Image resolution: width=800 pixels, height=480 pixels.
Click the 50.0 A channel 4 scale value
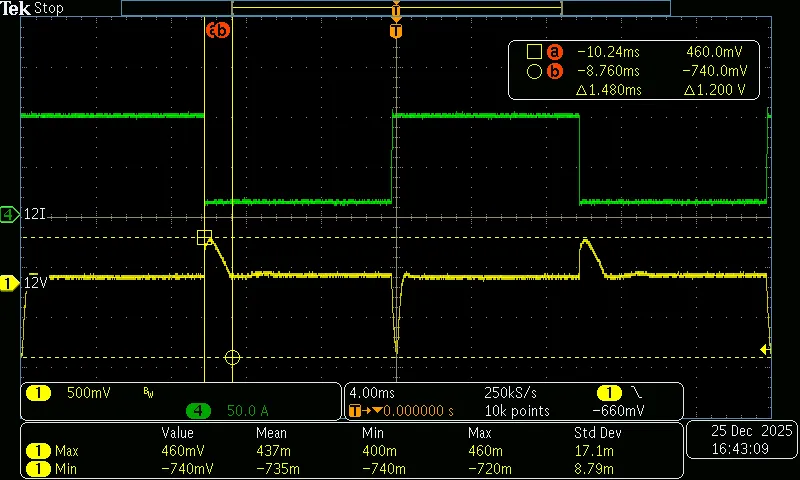pos(247,411)
